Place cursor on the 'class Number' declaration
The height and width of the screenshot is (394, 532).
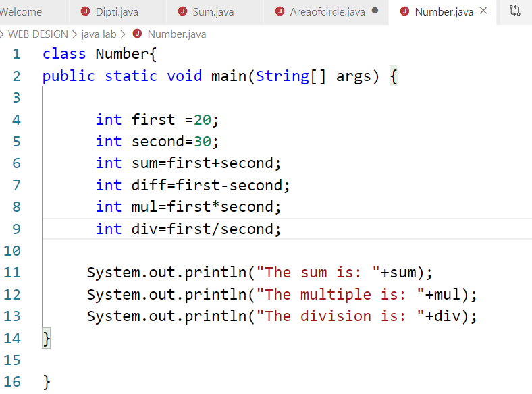point(95,54)
